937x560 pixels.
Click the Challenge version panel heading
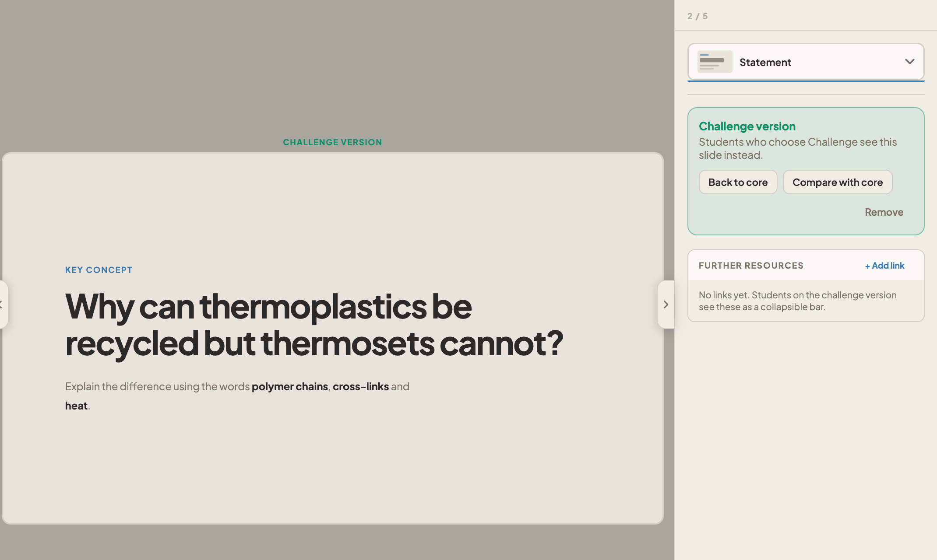click(x=747, y=126)
